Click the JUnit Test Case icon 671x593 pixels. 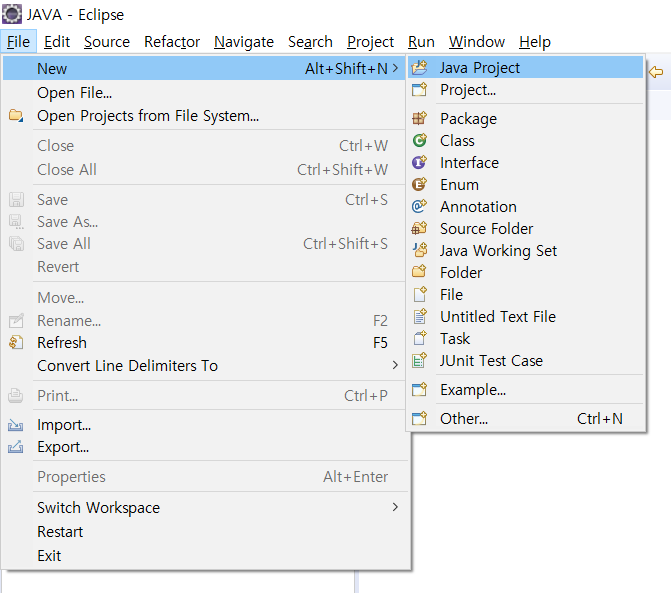tap(419, 360)
